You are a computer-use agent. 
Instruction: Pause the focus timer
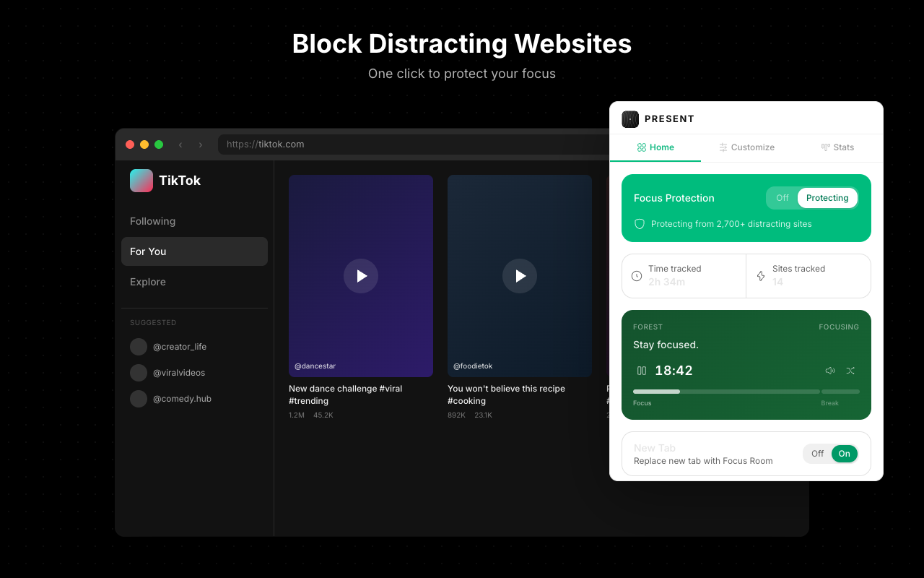click(x=642, y=371)
